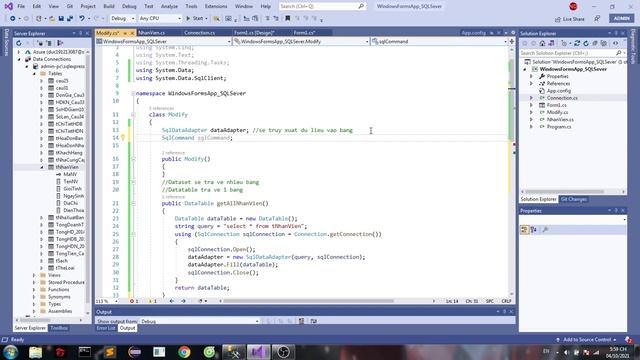
Task: Click the Property Pages wrench icon
Action: (x=545, y=230)
